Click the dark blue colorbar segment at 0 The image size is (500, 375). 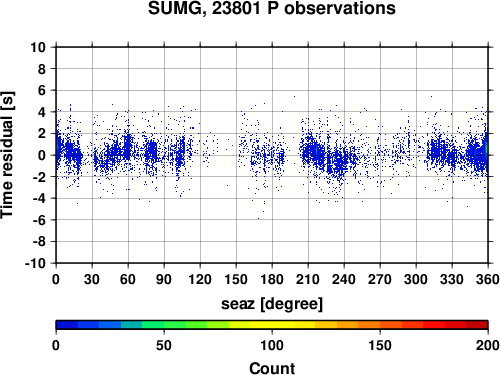[67, 325]
